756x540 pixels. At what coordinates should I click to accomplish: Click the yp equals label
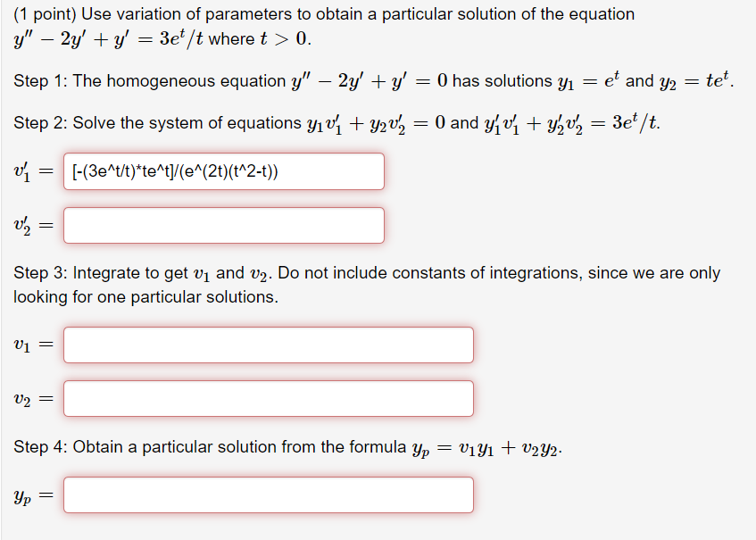pos(29,494)
